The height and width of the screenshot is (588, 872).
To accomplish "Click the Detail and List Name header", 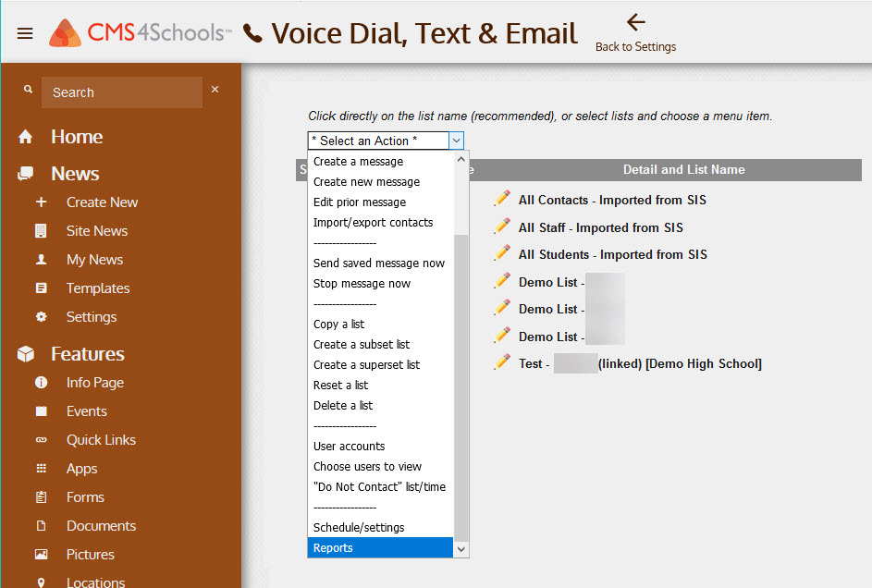I will pyautogui.click(x=683, y=169).
